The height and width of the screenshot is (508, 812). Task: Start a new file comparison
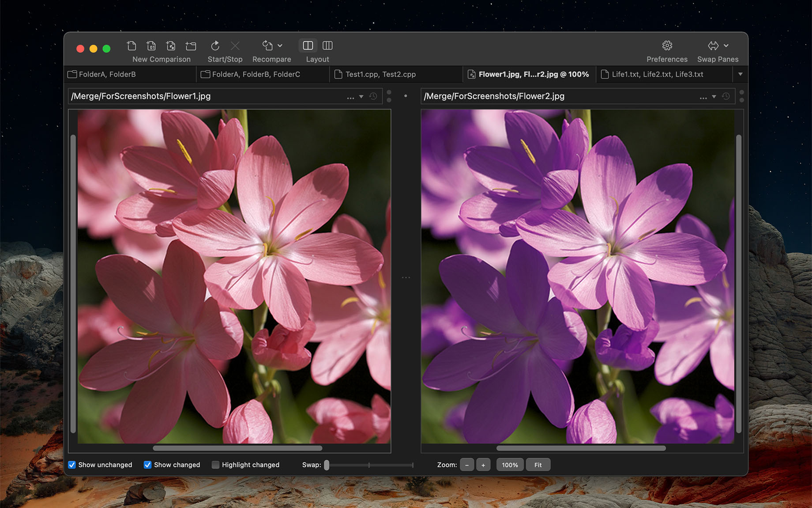click(x=132, y=45)
